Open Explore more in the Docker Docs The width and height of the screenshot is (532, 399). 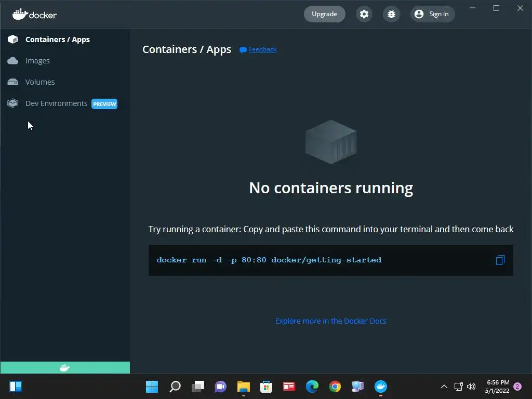pyautogui.click(x=331, y=321)
